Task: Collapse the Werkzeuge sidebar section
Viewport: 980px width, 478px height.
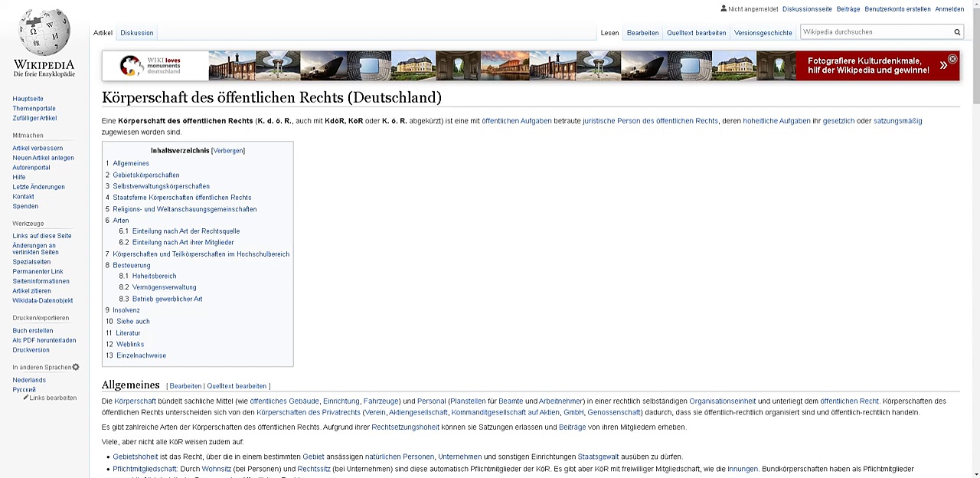Action: (28, 223)
